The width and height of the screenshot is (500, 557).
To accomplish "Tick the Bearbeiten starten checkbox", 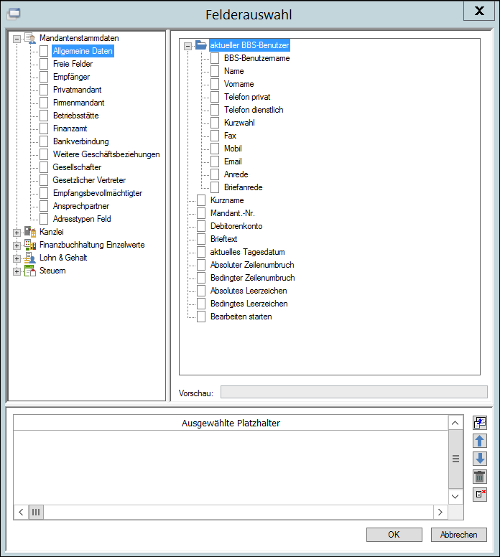I will click(201, 317).
